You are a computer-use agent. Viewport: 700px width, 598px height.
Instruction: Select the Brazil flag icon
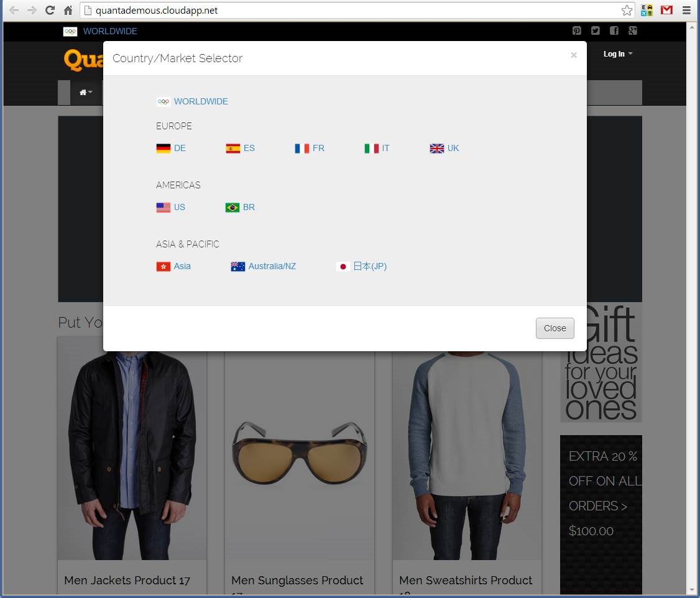(233, 208)
